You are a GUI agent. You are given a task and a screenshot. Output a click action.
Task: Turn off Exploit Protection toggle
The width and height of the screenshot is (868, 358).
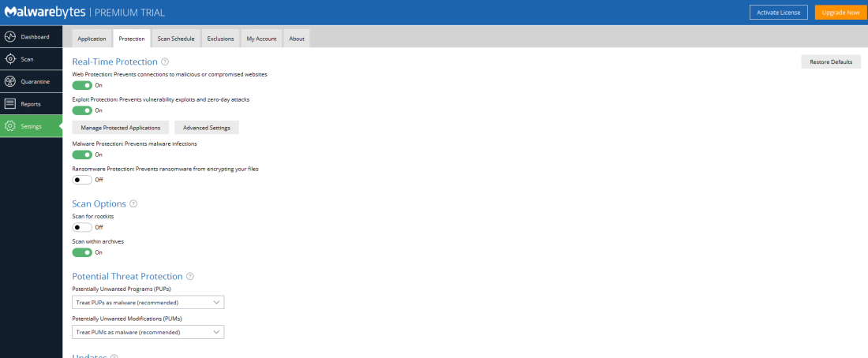[83, 110]
